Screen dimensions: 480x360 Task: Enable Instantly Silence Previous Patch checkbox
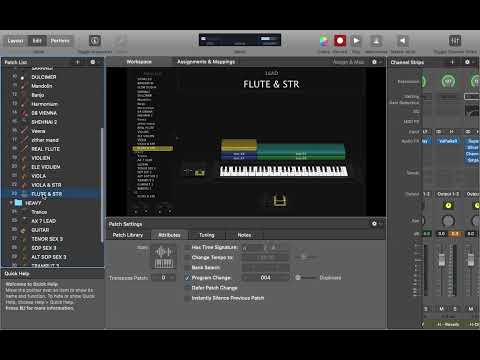click(187, 298)
